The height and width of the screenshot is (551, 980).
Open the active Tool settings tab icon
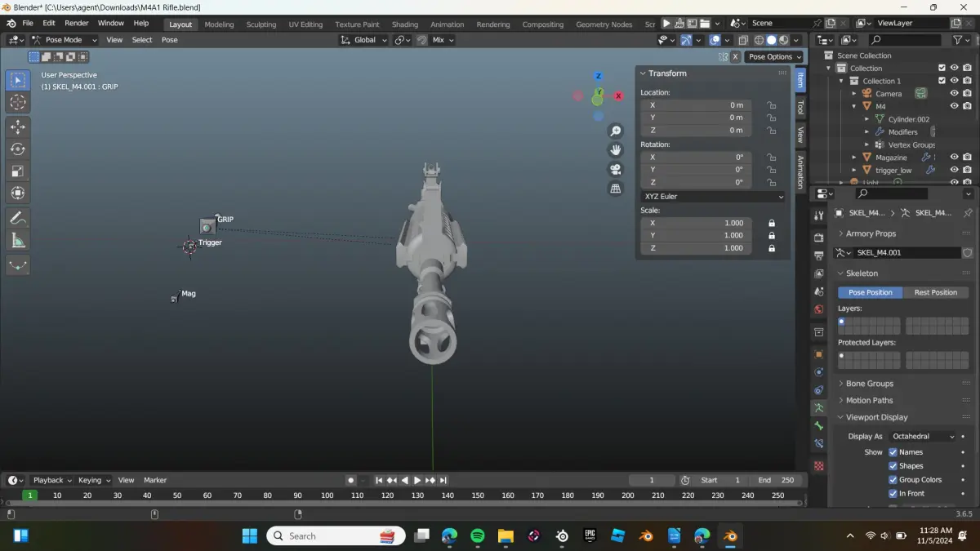(819, 216)
